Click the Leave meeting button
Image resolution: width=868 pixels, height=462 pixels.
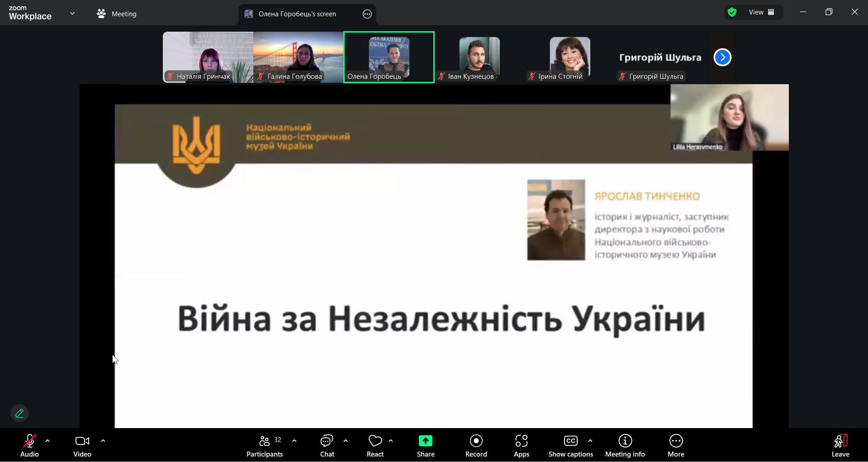[840, 446]
